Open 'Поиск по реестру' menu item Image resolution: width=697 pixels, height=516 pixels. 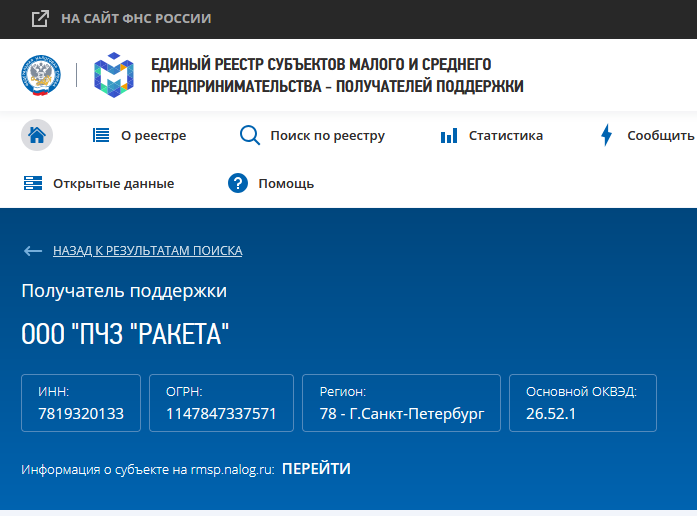tap(328, 136)
